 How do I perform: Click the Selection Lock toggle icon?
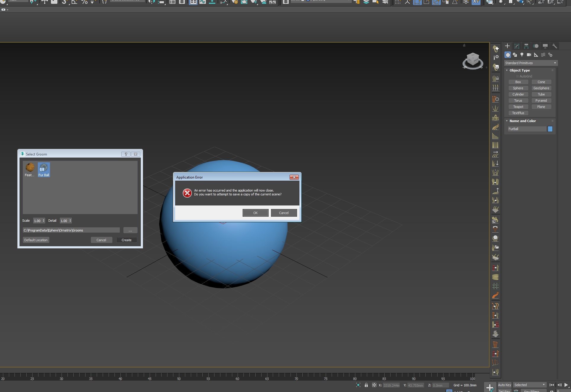(366, 385)
